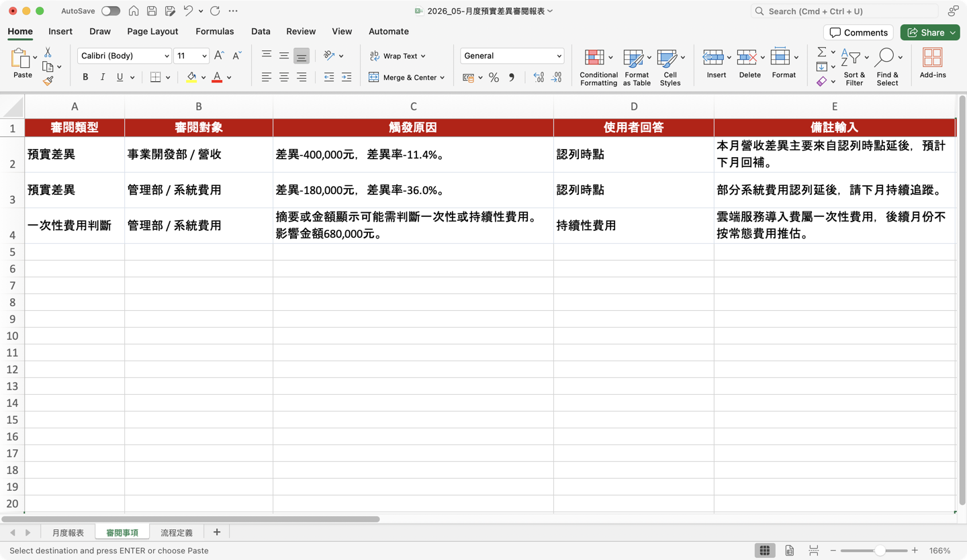967x560 pixels.
Task: Center text horizontally
Action: (284, 77)
